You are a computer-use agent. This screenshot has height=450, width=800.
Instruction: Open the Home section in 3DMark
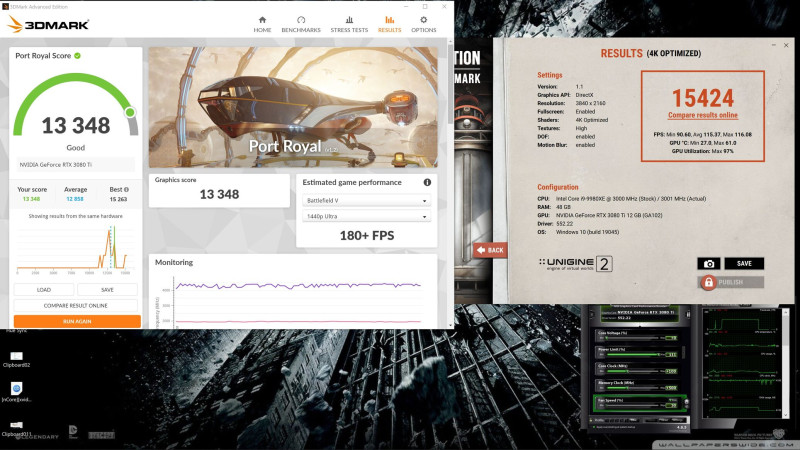coord(262,24)
